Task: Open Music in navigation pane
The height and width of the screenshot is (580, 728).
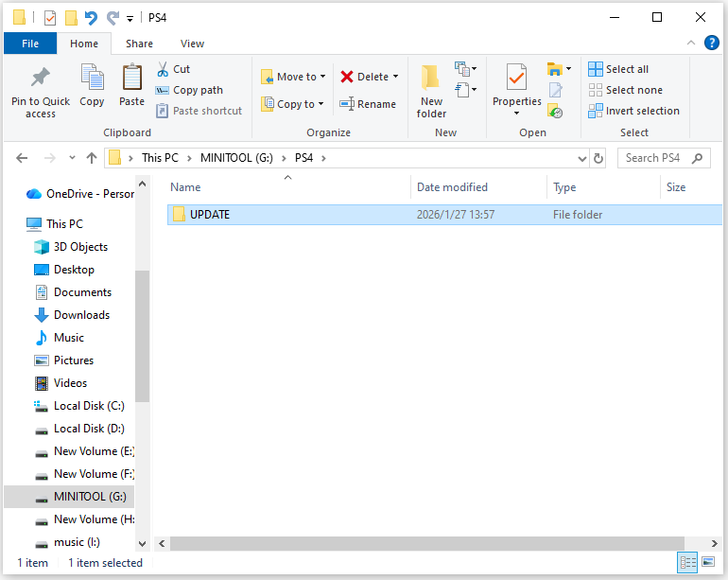Action: point(60,338)
